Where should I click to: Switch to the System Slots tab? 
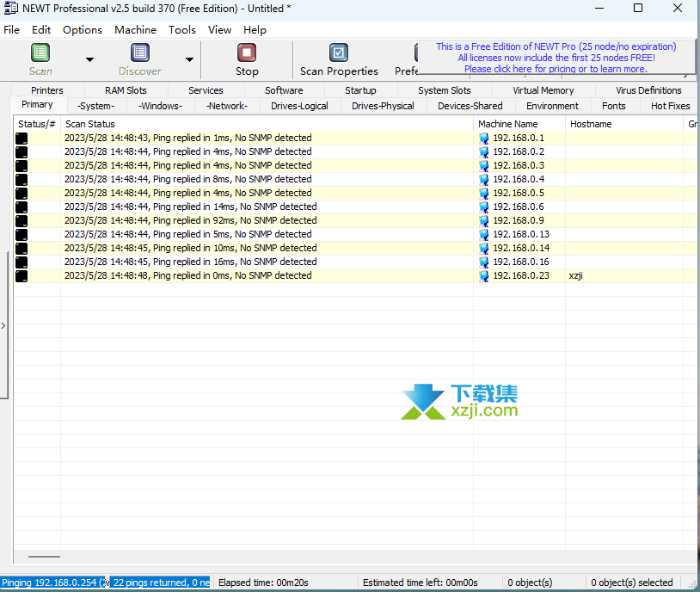(x=445, y=90)
